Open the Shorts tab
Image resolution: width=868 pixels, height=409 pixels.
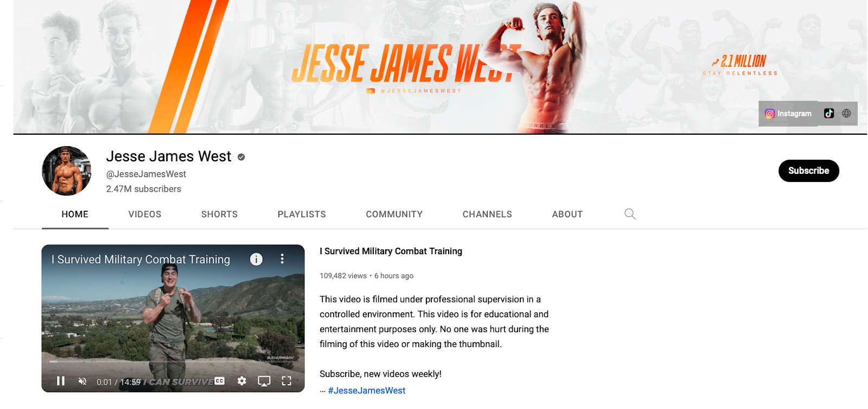coord(219,214)
